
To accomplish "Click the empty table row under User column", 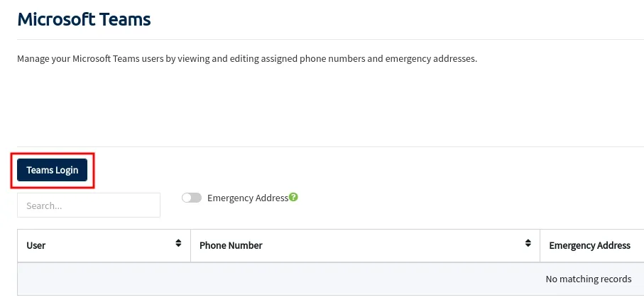I will pos(104,279).
